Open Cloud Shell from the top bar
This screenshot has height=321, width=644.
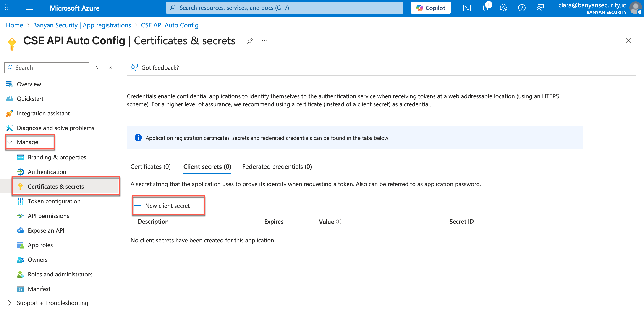tap(467, 8)
